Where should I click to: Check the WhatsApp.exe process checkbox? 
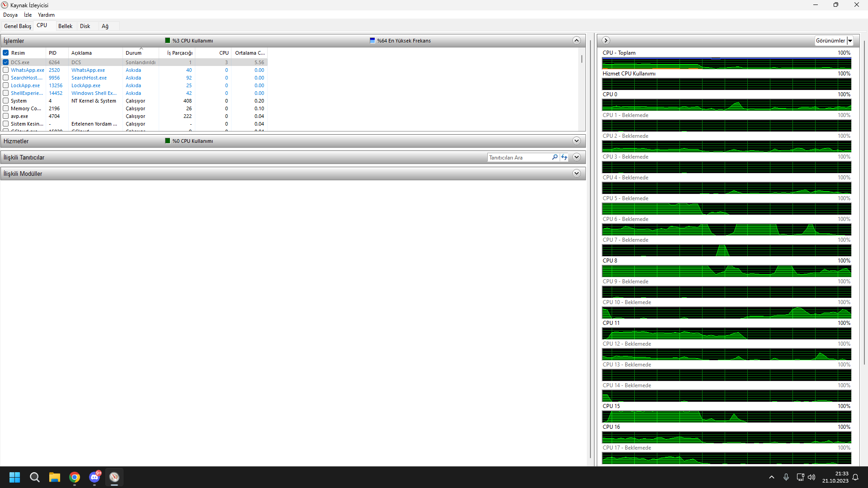(6, 70)
